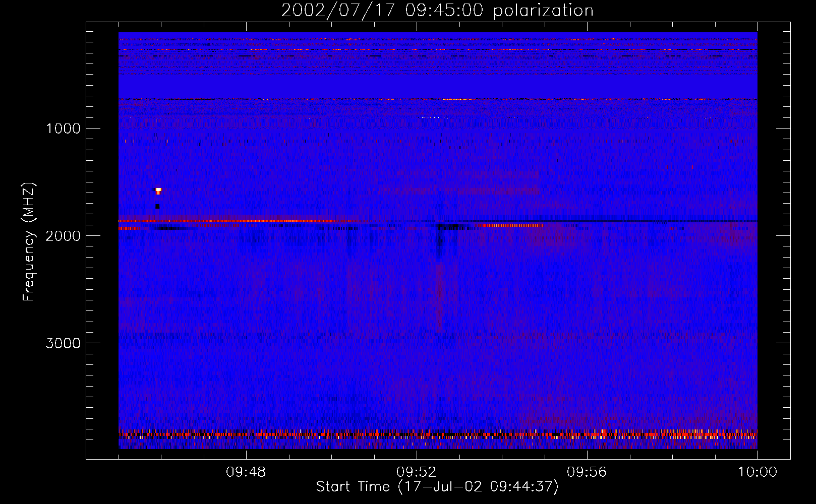Viewport: 816px width, 504px height.
Task: Click the 10:00 time tick label
Action: coord(757,472)
